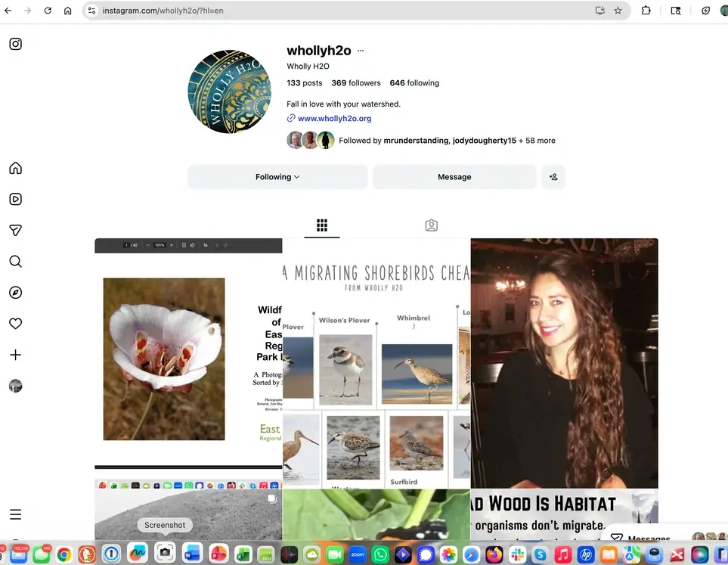Open Explore compass icon
Image resolution: width=728 pixels, height=565 pixels.
point(15,293)
